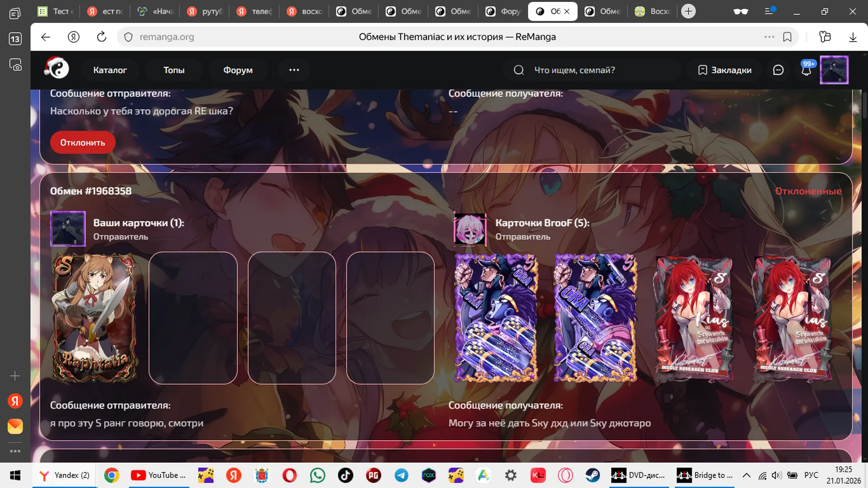Open the sidebar tabs panel icon
The image size is (868, 488).
(15, 13)
